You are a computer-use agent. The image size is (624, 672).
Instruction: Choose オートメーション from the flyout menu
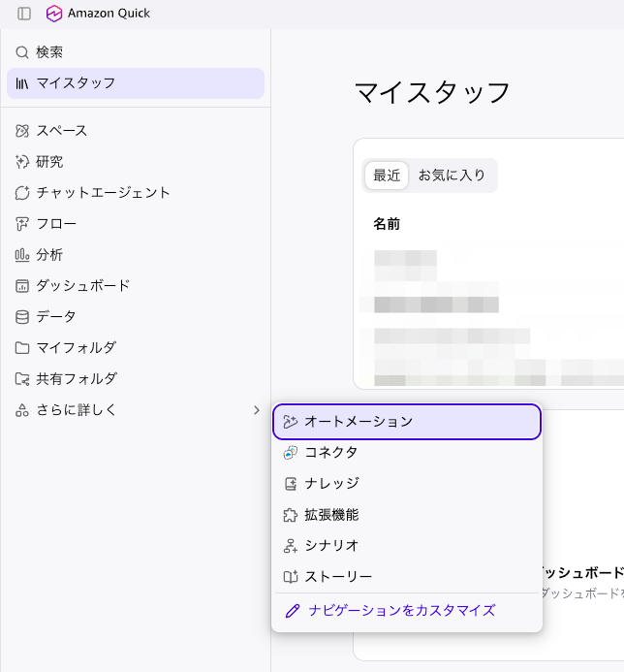click(407, 422)
